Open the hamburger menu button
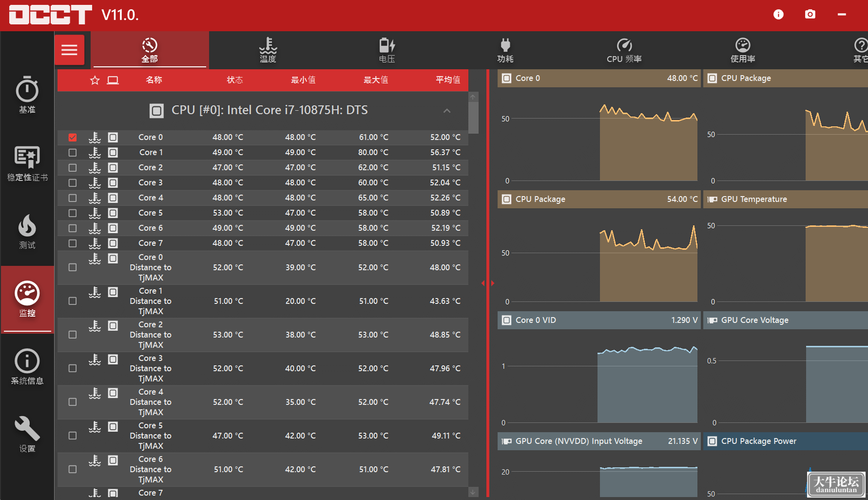 tap(69, 50)
